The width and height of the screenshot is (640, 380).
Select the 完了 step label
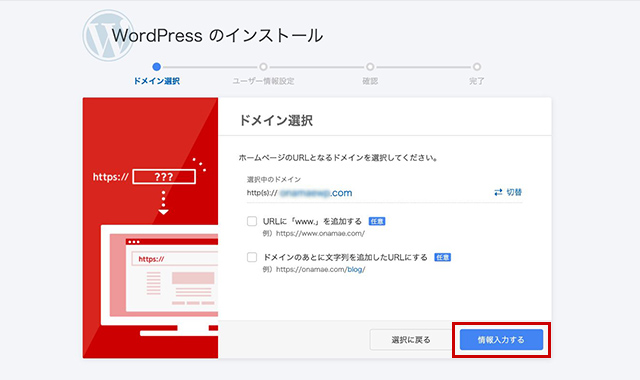pos(476,81)
